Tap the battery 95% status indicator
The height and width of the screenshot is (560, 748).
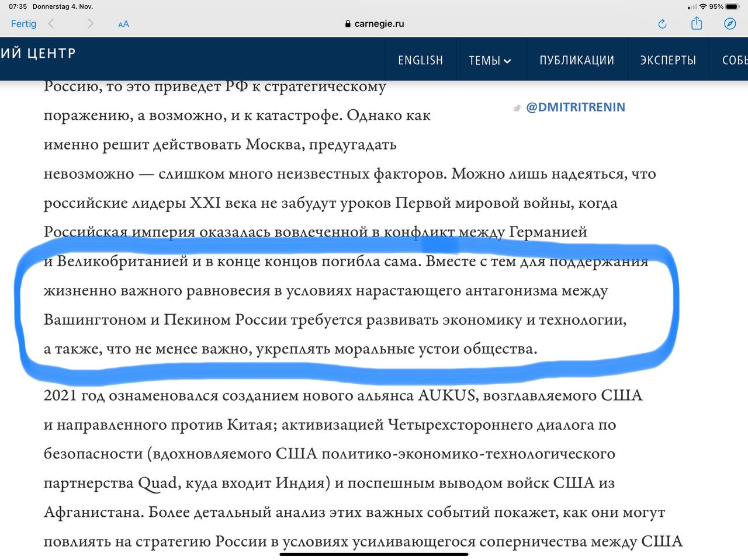click(725, 6)
